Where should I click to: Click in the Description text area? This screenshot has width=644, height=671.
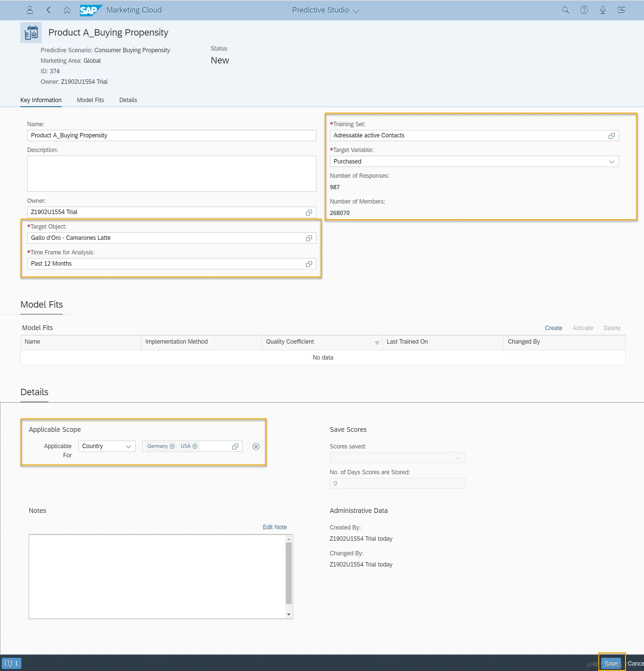click(x=172, y=174)
